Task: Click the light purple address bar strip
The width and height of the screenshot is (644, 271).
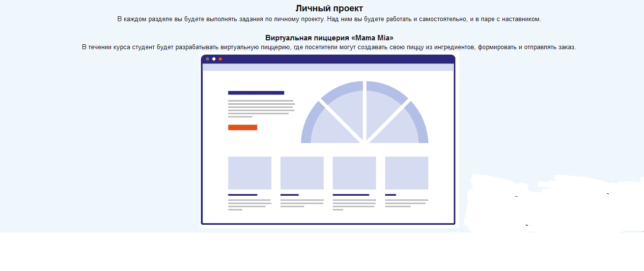Action: (x=328, y=67)
